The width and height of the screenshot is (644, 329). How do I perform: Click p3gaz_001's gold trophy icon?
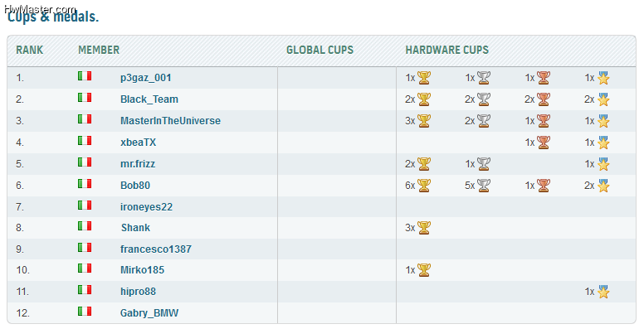[424, 78]
